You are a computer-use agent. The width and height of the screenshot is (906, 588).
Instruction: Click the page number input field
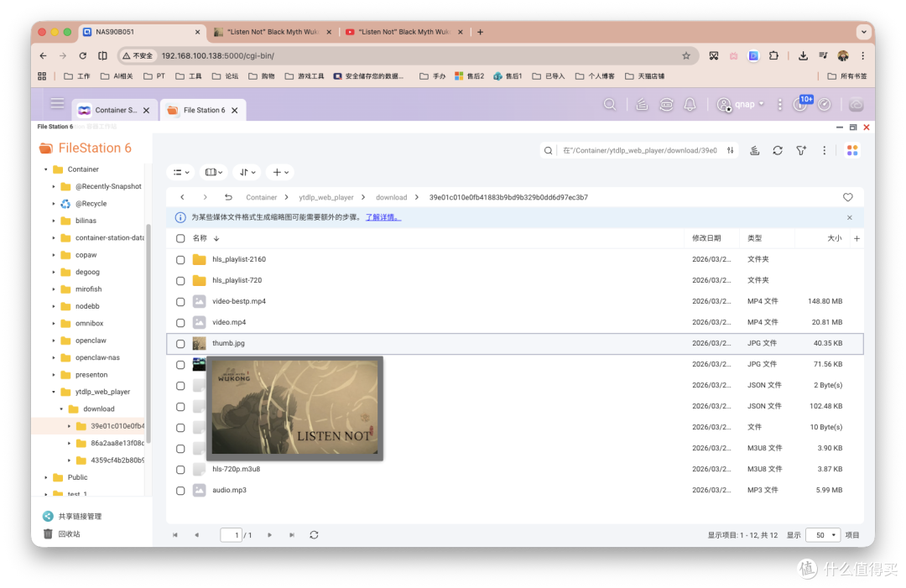point(232,535)
